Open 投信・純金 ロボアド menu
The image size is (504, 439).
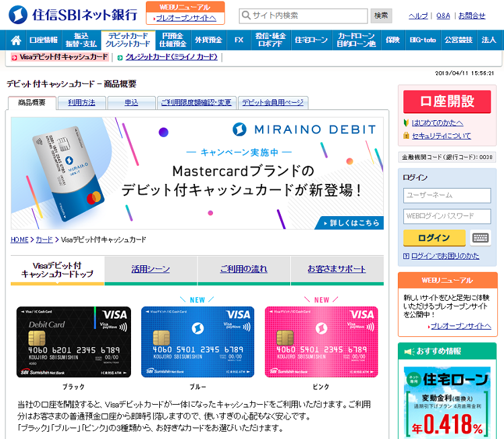click(271, 40)
